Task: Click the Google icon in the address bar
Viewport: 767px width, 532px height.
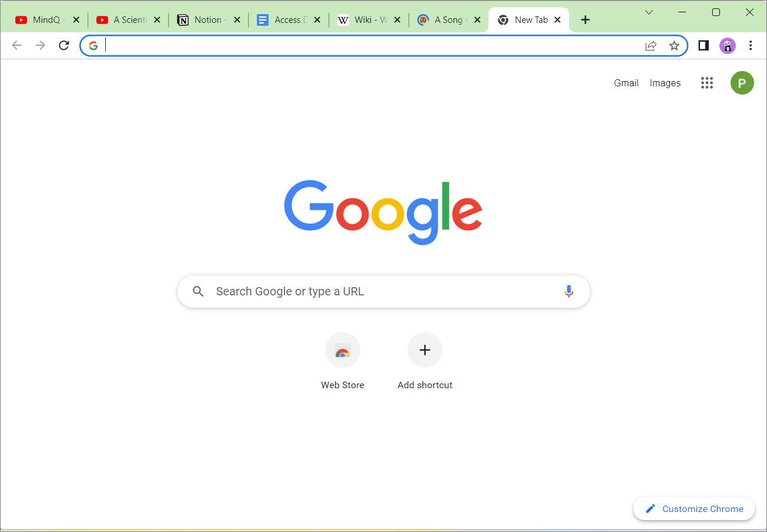Action: pyautogui.click(x=93, y=46)
